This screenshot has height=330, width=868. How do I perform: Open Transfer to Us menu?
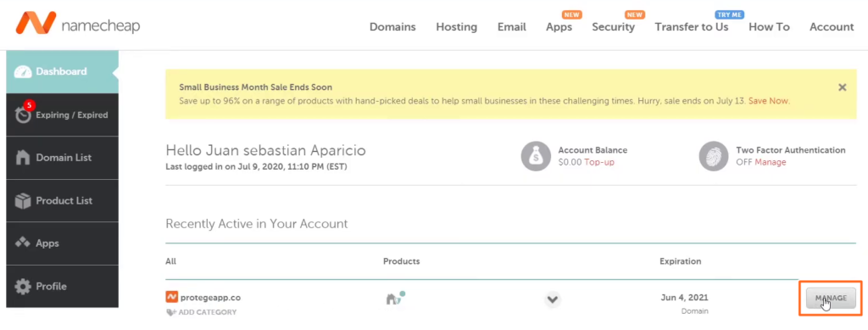tap(692, 26)
